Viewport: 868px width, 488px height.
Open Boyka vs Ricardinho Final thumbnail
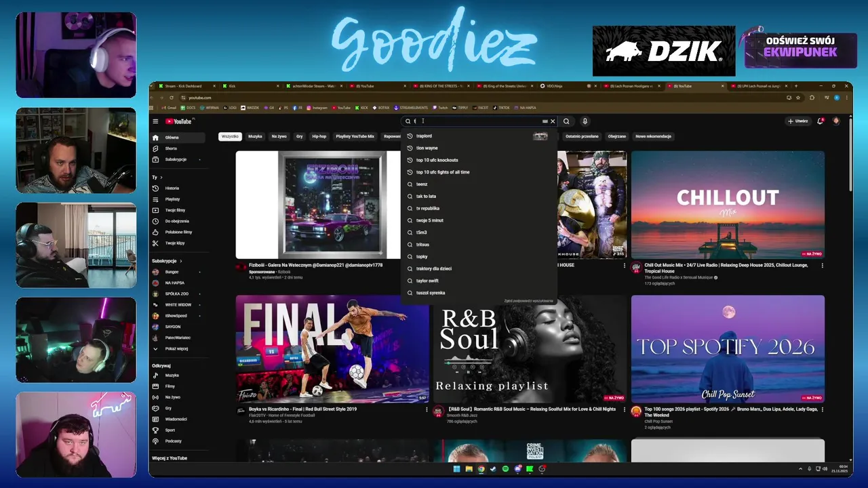coord(332,349)
